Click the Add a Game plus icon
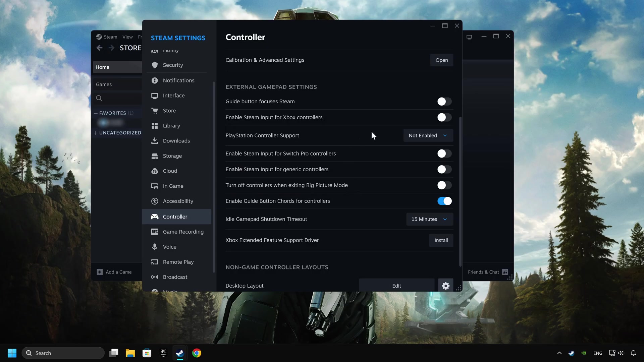 point(100,272)
